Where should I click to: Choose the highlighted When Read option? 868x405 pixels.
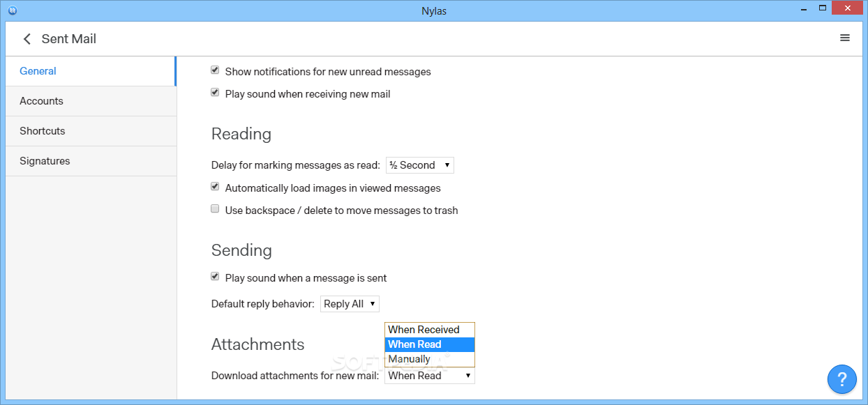click(x=430, y=344)
